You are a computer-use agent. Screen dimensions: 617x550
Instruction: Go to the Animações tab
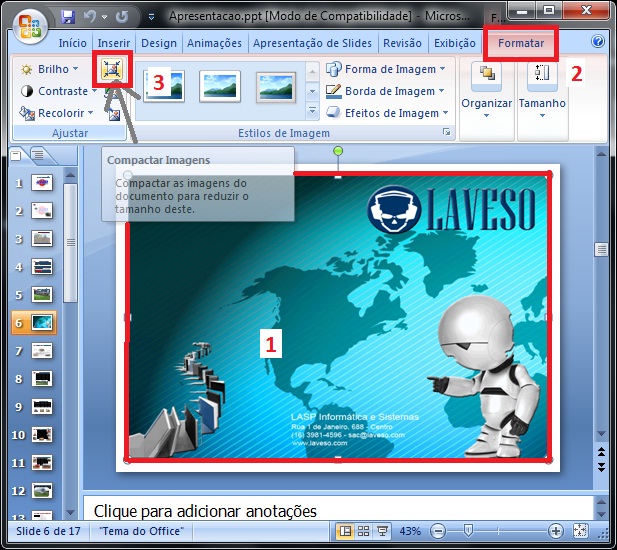click(214, 43)
